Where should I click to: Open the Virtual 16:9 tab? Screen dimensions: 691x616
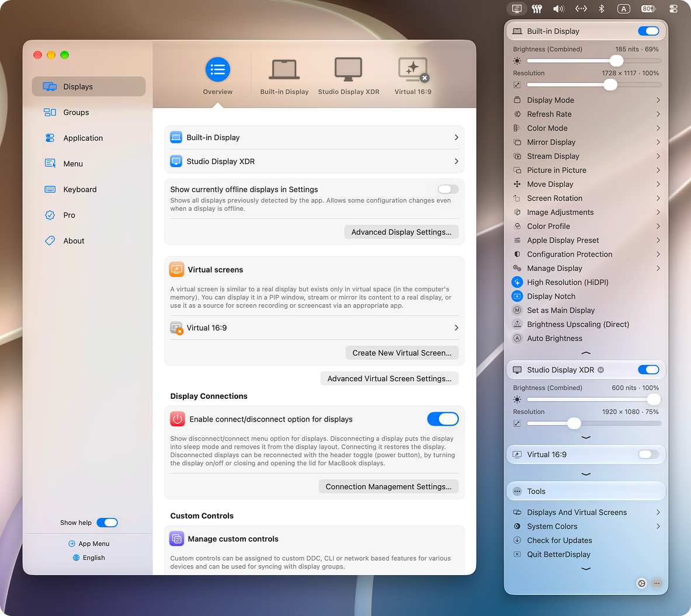click(x=413, y=69)
